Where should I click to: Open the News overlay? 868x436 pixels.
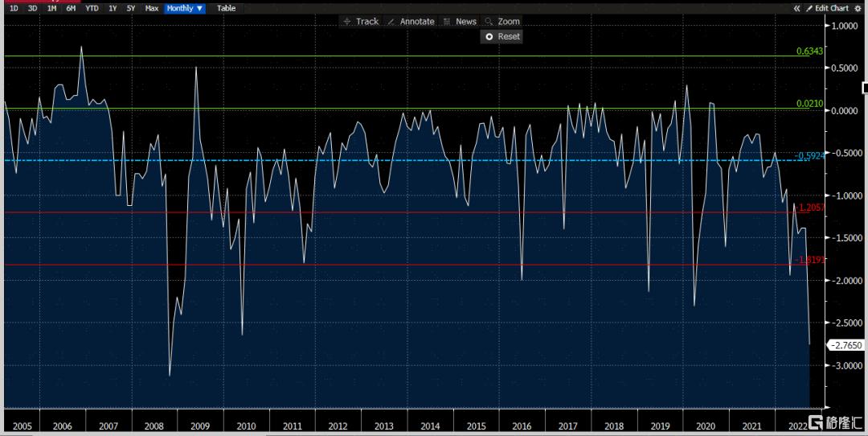click(459, 21)
